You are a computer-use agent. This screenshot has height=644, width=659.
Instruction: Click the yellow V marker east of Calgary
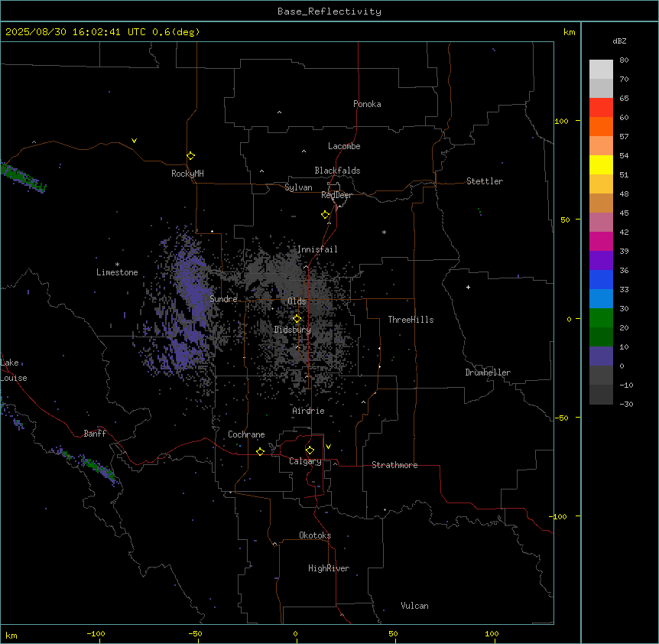[x=328, y=447]
